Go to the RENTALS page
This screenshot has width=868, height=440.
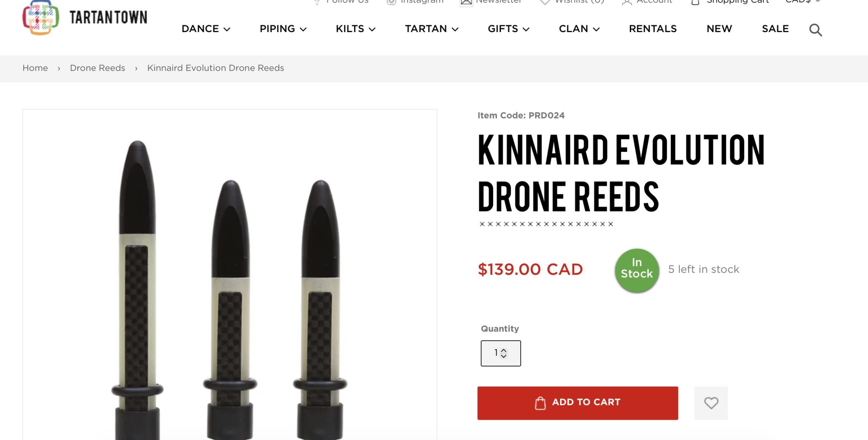[652, 29]
